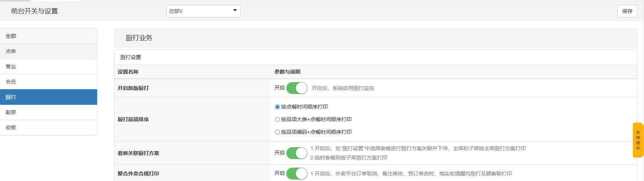The width and height of the screenshot is (644, 181).
Task: Select the 厨打 sidebar item
Action: point(48,97)
